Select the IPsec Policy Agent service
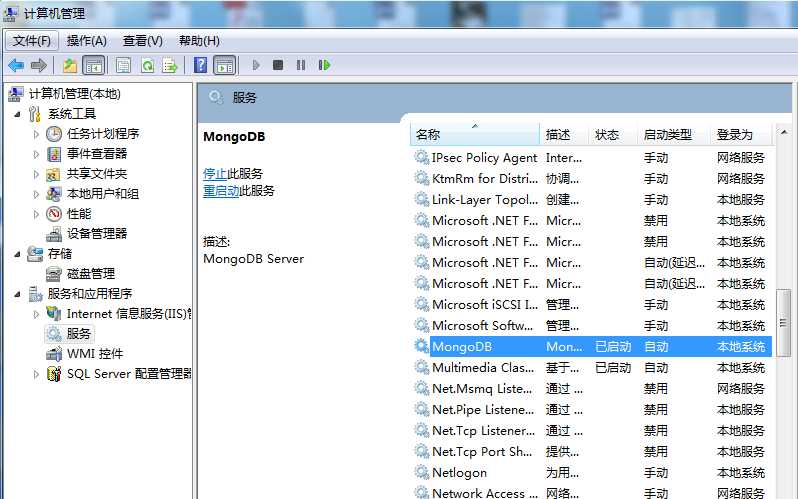The width and height of the screenshot is (798, 499). [591, 158]
